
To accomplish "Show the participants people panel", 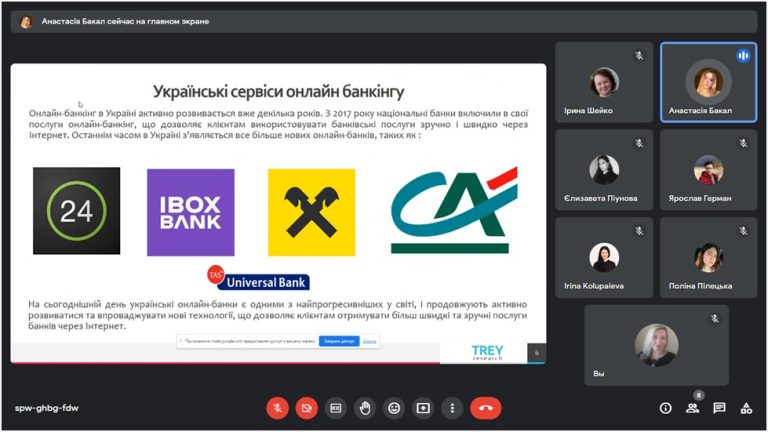I will point(693,408).
